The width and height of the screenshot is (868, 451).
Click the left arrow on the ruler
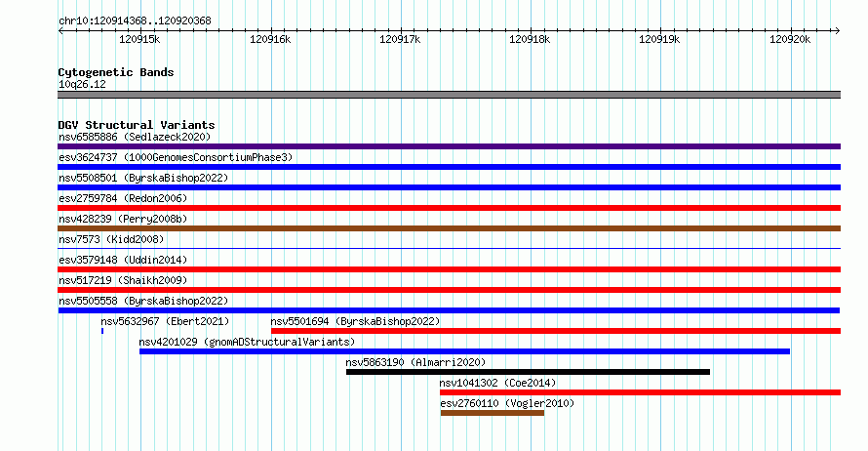coord(60,31)
